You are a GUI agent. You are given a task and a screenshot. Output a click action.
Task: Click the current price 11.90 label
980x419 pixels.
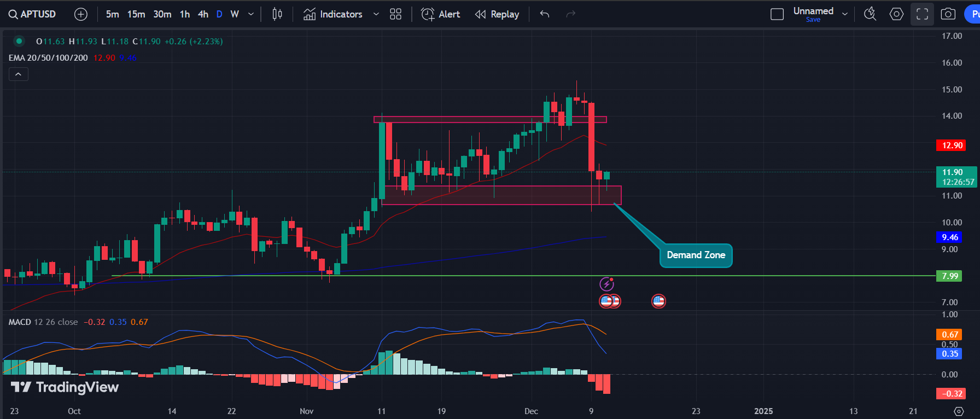point(956,177)
